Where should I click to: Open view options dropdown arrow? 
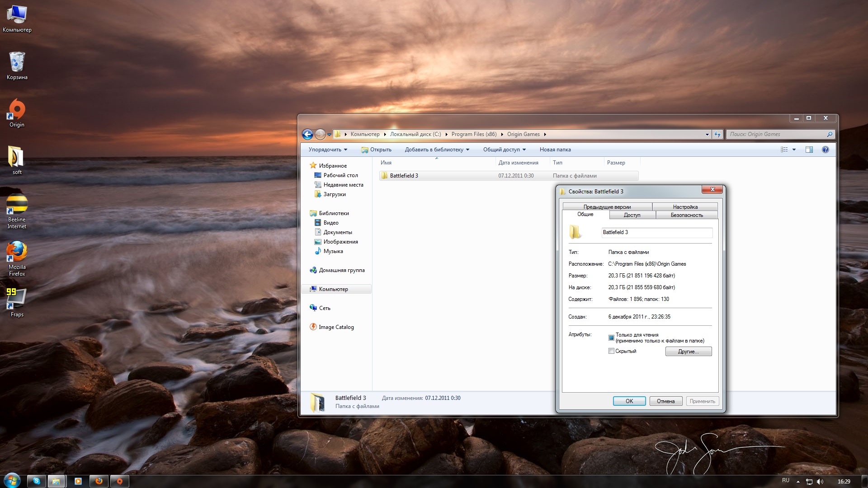[794, 150]
